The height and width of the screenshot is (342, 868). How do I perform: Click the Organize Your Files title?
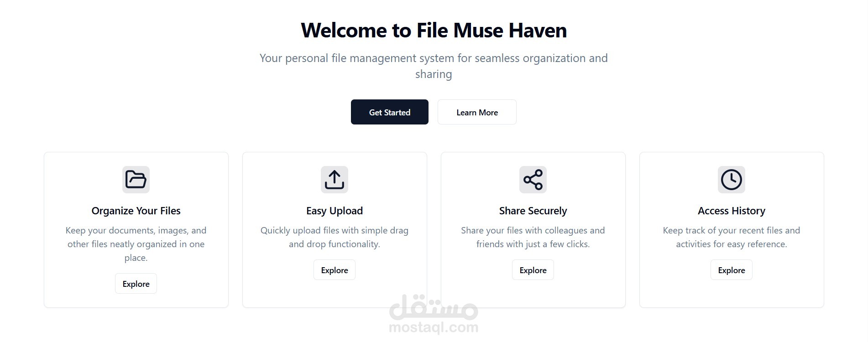136,211
